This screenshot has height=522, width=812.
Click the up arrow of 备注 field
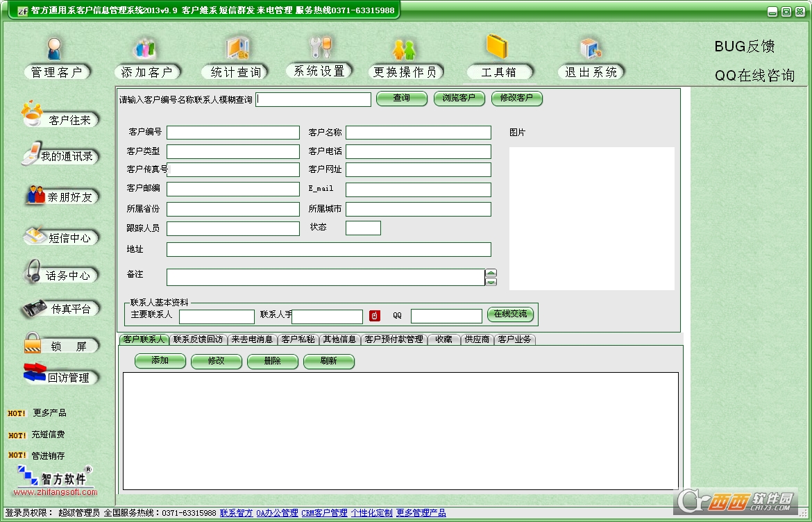point(491,273)
